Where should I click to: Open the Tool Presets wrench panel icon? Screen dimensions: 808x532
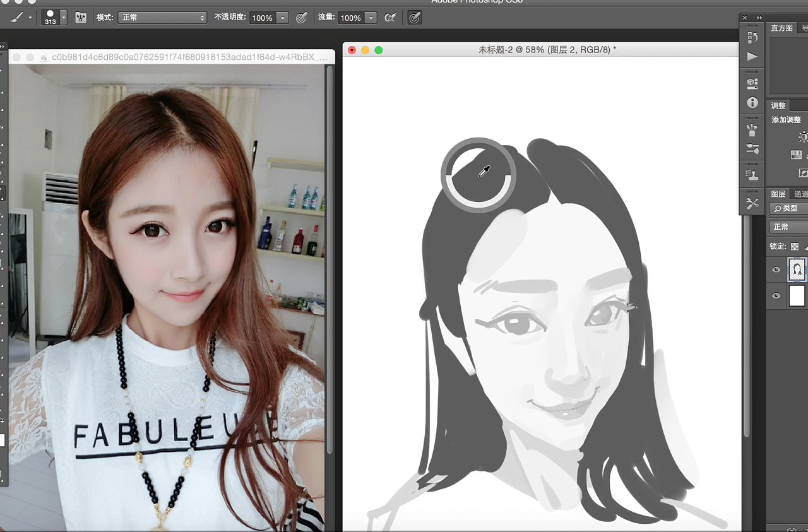coord(752,203)
